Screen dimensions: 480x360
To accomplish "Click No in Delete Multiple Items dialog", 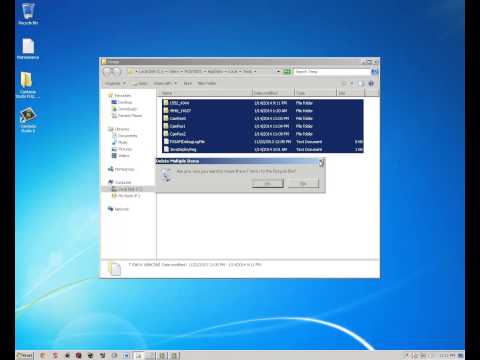I will pyautogui.click(x=303, y=183).
